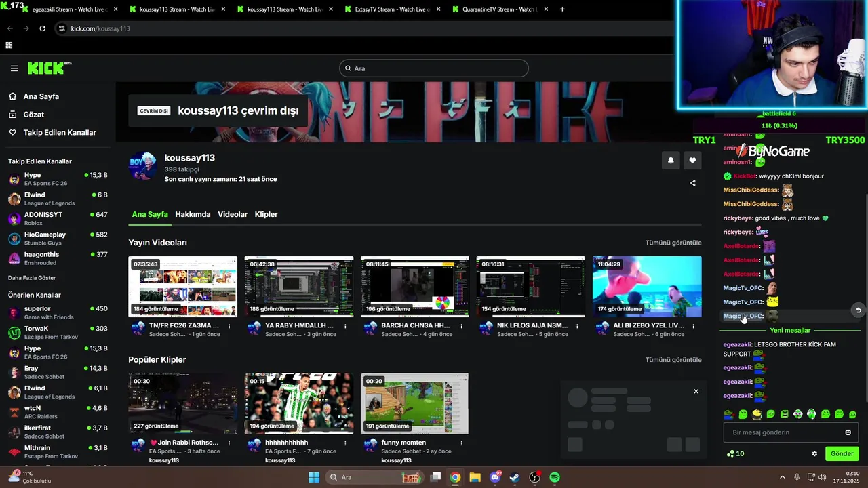Open options menu for TN/FR FC26 video
This screenshot has height=488, width=868.
tap(229, 326)
